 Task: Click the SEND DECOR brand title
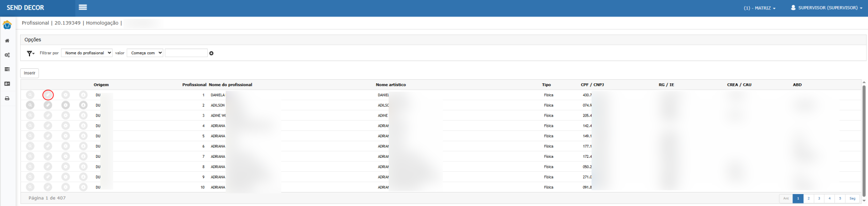[25, 8]
